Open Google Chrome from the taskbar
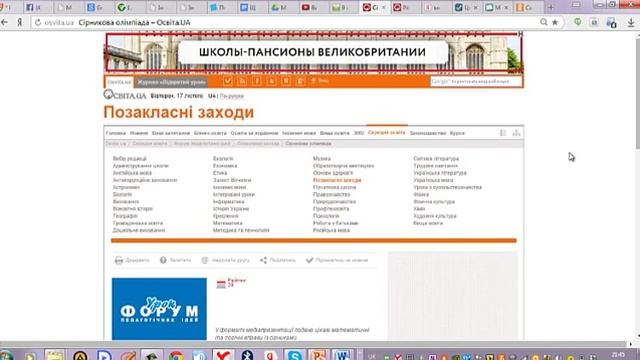The height and width of the screenshot is (360, 640). 176,356
